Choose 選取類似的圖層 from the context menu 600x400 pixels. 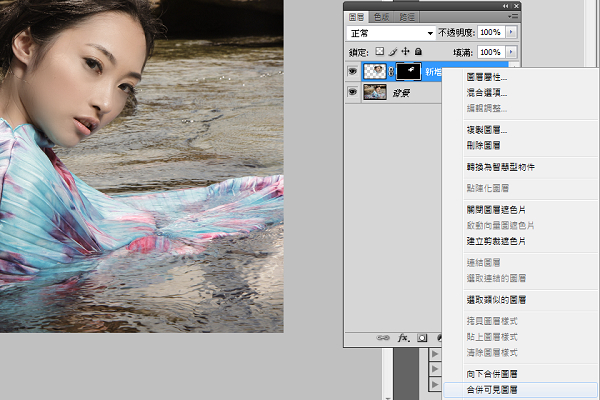[x=496, y=300]
